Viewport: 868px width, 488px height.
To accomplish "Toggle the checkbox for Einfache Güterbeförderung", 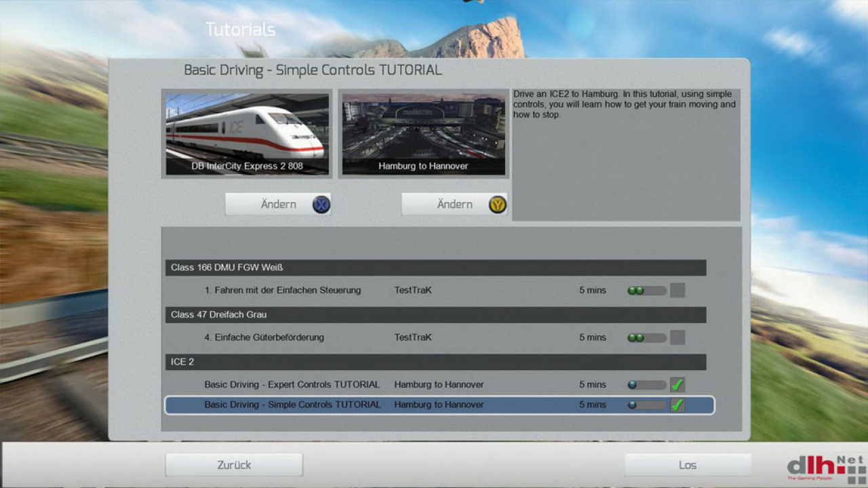I will 677,338.
